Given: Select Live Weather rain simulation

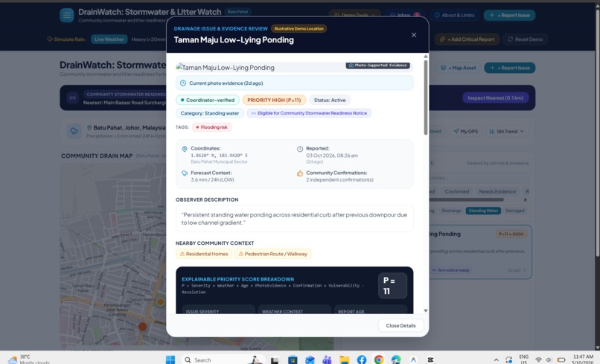Looking at the screenshot, I should coord(109,39).
